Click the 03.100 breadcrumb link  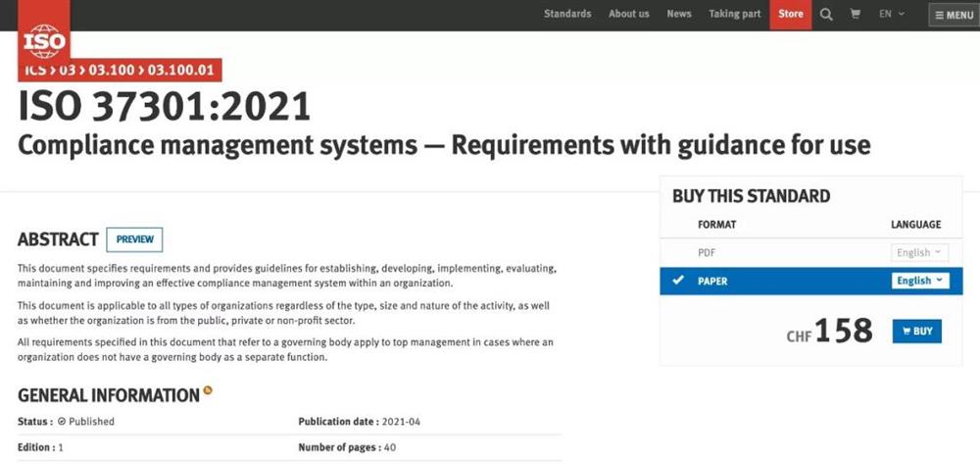click(112, 70)
